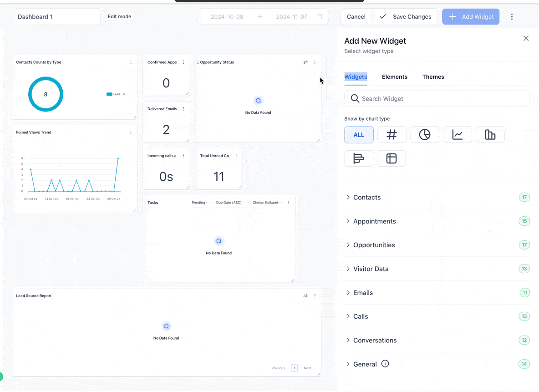Click the Total Unread value 11
Image resolution: width=539 pixels, height=392 pixels.
pos(219,177)
